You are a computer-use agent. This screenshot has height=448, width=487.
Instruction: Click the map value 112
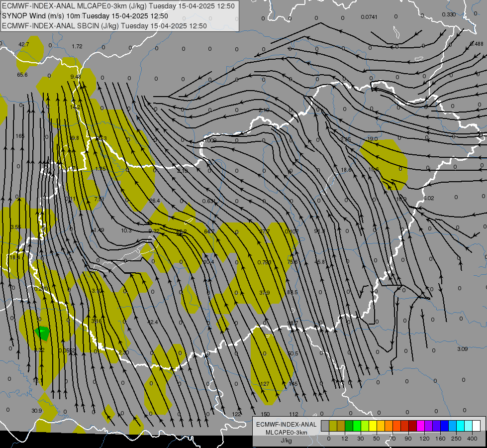click(x=293, y=414)
